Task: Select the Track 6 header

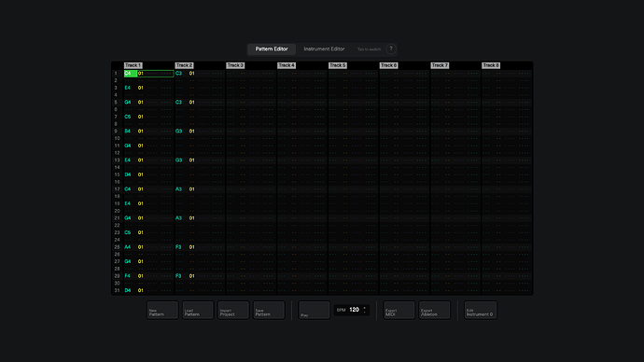Action: coord(388,65)
